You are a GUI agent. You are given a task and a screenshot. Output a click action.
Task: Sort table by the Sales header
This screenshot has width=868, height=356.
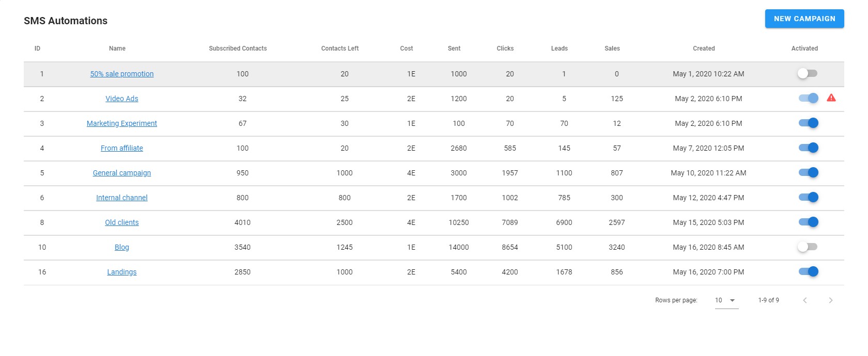click(612, 48)
